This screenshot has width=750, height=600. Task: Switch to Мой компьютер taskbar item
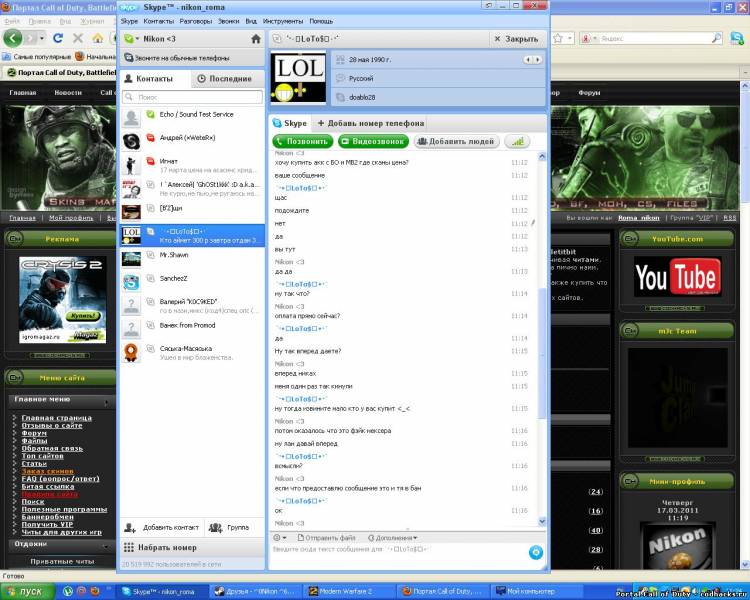(537, 591)
